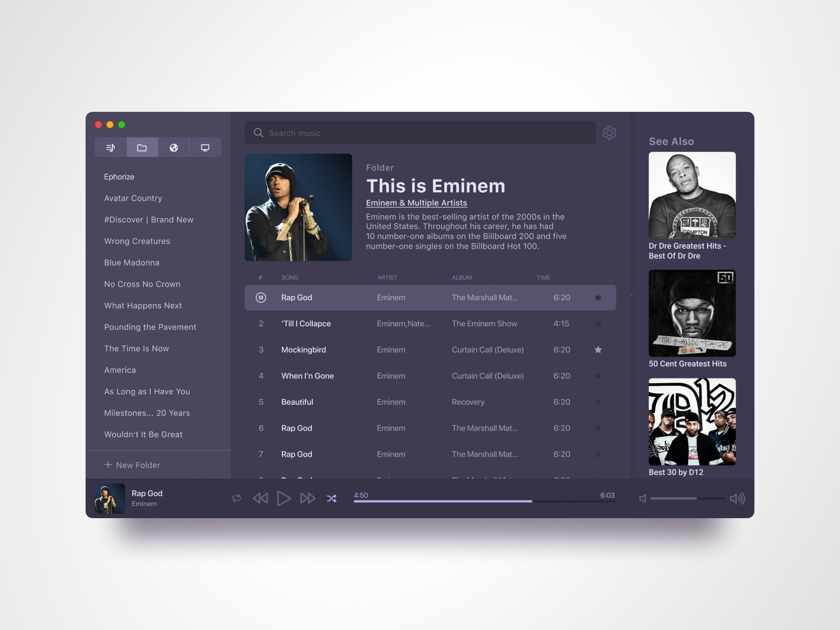Star the 'Till I Collapce track
The width and height of the screenshot is (840, 630).
tap(598, 324)
